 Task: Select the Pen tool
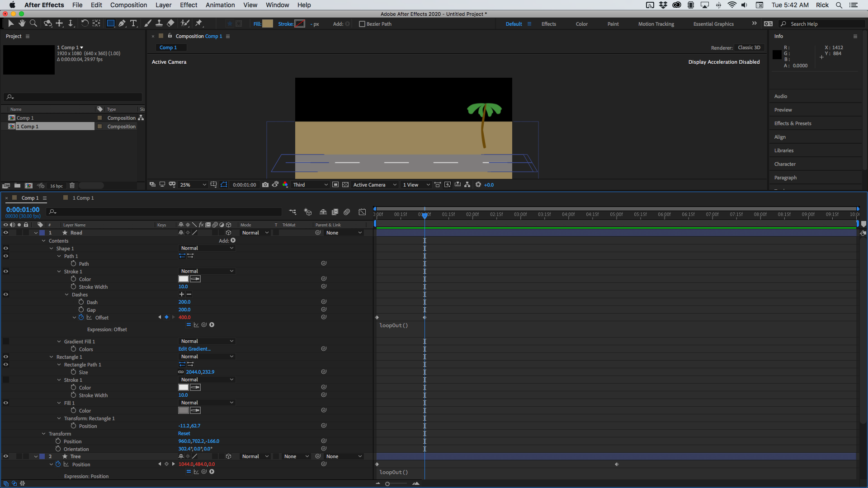(122, 23)
